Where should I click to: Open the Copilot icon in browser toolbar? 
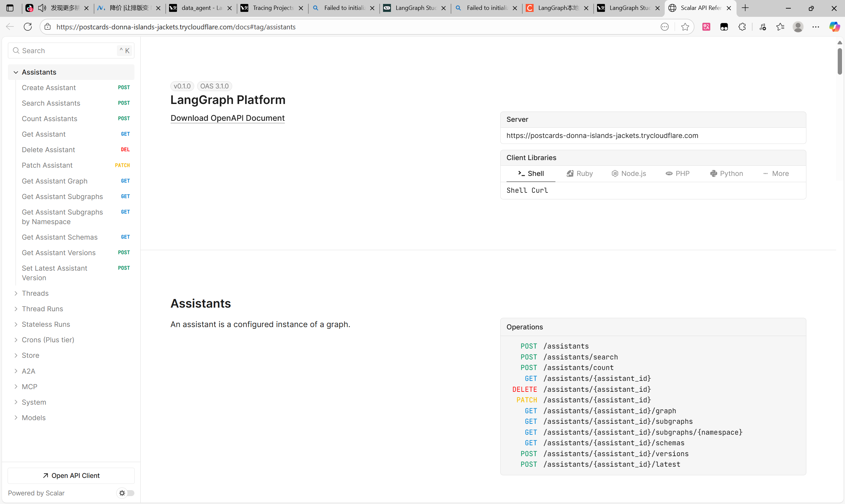pyautogui.click(x=834, y=27)
